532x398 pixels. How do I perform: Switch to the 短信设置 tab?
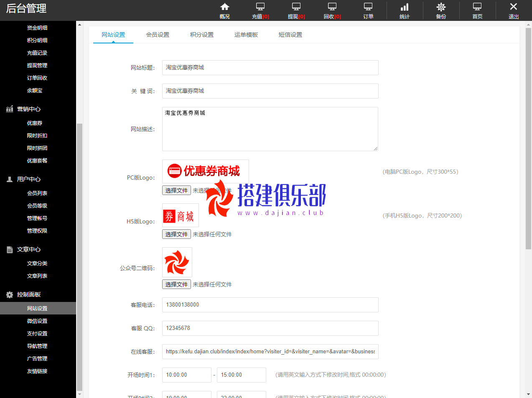click(x=290, y=35)
